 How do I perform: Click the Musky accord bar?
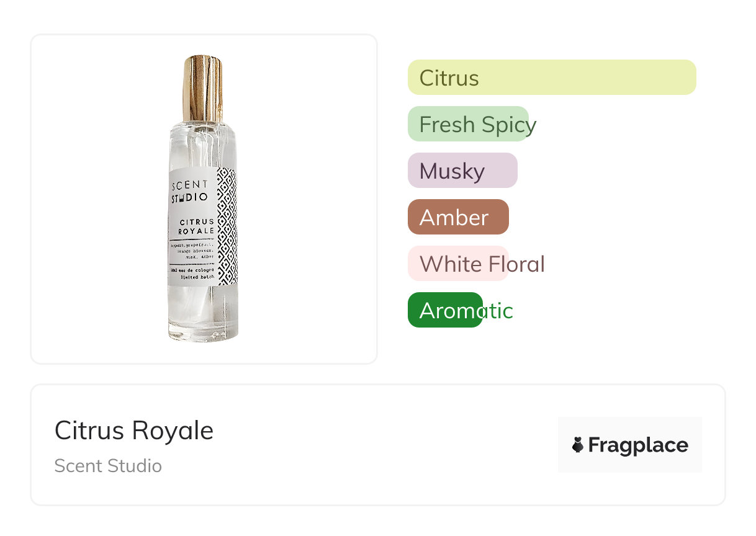click(x=462, y=171)
